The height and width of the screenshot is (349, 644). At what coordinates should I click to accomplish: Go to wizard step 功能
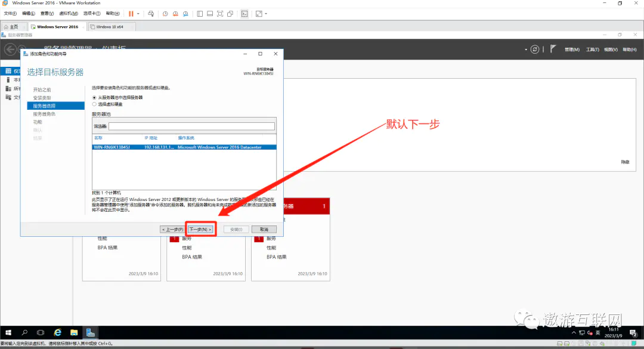(38, 122)
